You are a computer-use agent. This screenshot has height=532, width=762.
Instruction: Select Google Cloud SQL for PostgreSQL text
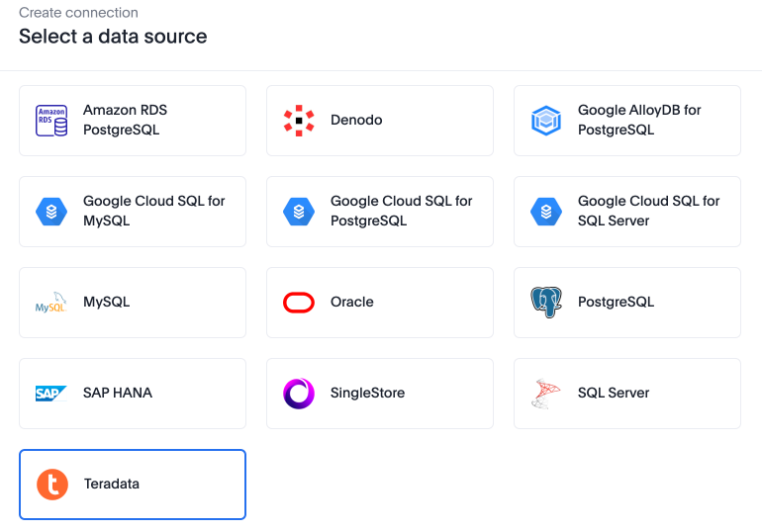(x=401, y=211)
